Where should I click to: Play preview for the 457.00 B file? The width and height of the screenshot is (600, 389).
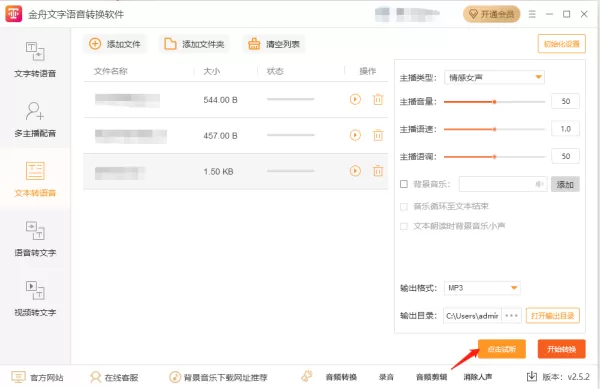(x=355, y=135)
